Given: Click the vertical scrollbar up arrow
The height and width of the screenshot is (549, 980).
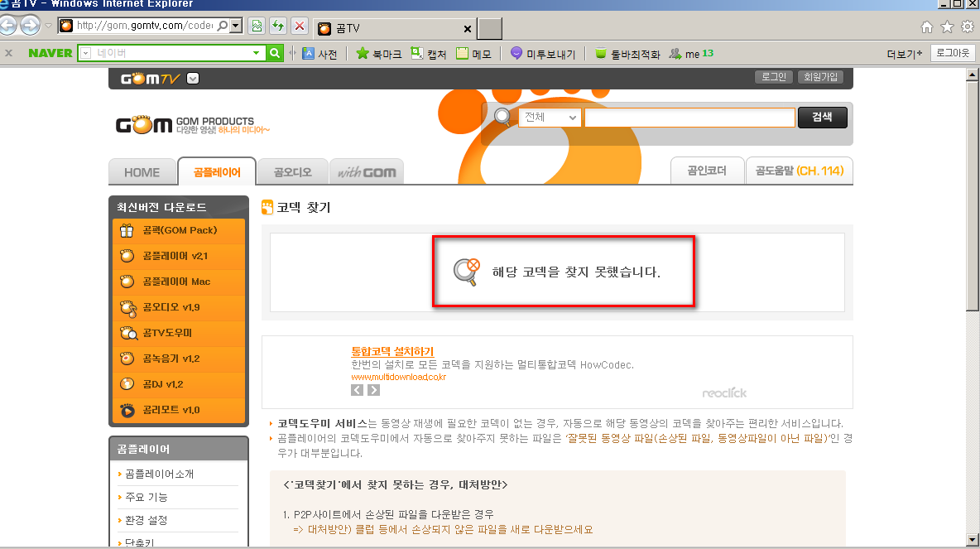Looking at the screenshot, I should point(972,75).
